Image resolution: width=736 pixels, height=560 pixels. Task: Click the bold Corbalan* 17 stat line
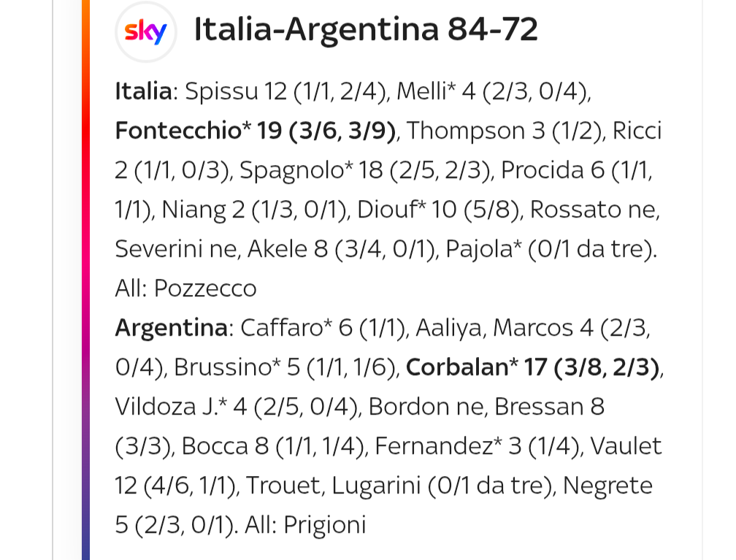pos(533,367)
